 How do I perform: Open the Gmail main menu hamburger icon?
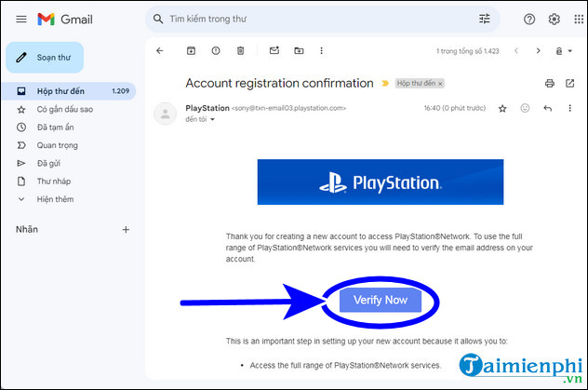[21, 20]
